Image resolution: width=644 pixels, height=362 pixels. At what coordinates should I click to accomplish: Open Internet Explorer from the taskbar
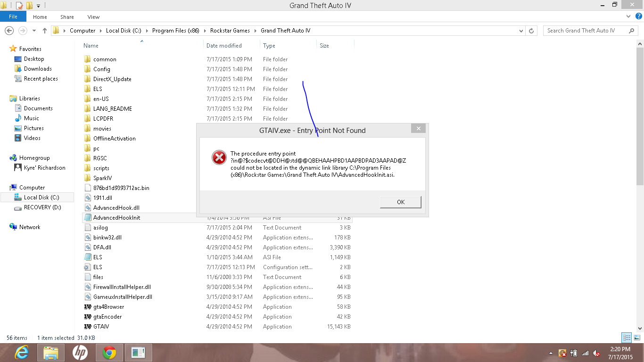(x=22, y=352)
